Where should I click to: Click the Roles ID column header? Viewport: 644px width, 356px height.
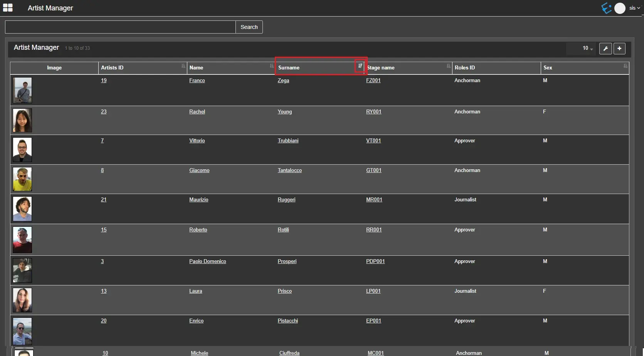pos(464,67)
